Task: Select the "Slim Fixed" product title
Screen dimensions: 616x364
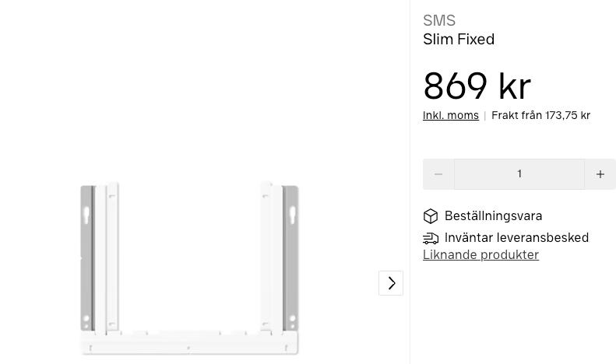Action: pyautogui.click(x=459, y=40)
